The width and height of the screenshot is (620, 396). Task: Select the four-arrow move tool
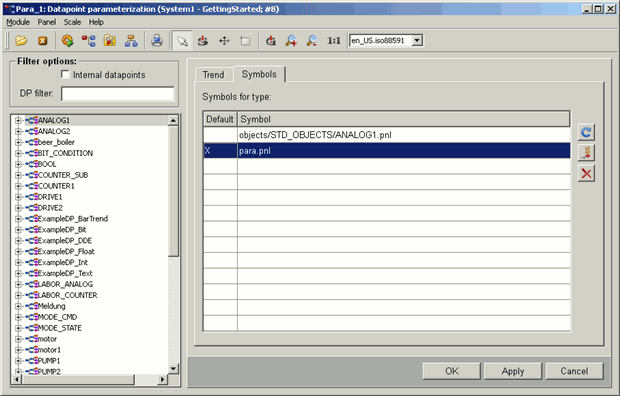coord(224,40)
